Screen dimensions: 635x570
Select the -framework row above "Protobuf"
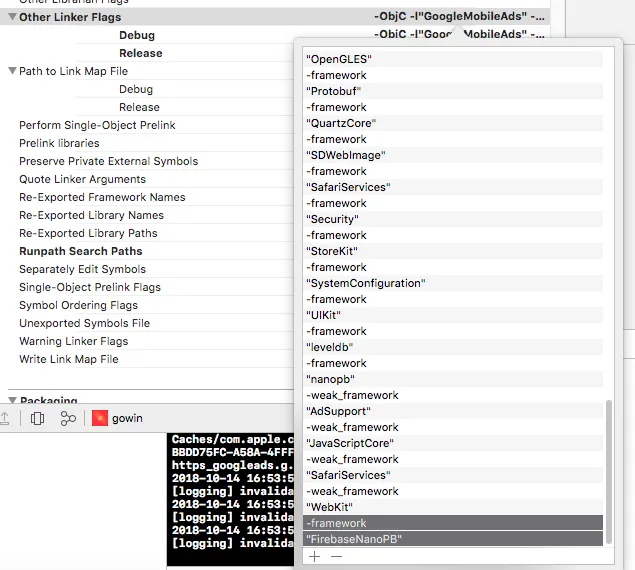453,75
